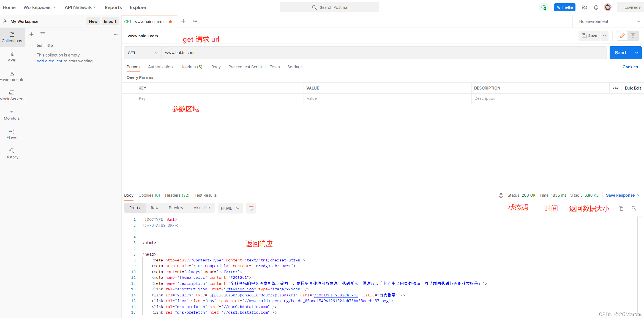
Task: Open the Monitors sidebar panel
Action: (x=12, y=115)
